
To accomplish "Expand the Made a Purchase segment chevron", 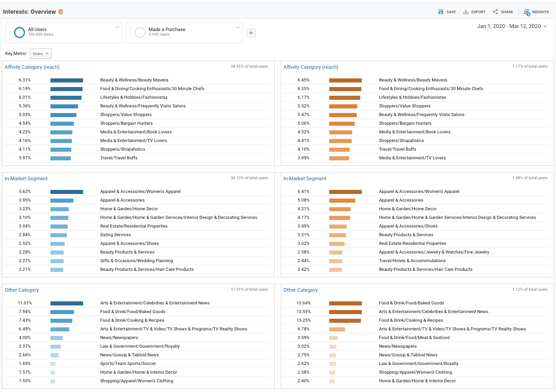I will (x=238, y=27).
